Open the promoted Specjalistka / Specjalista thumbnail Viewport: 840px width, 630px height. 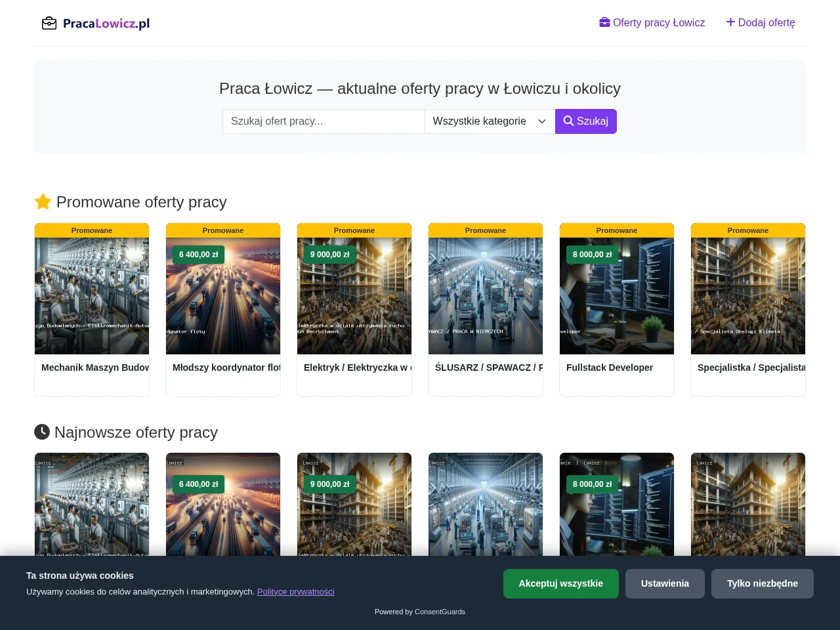pyautogui.click(x=748, y=296)
